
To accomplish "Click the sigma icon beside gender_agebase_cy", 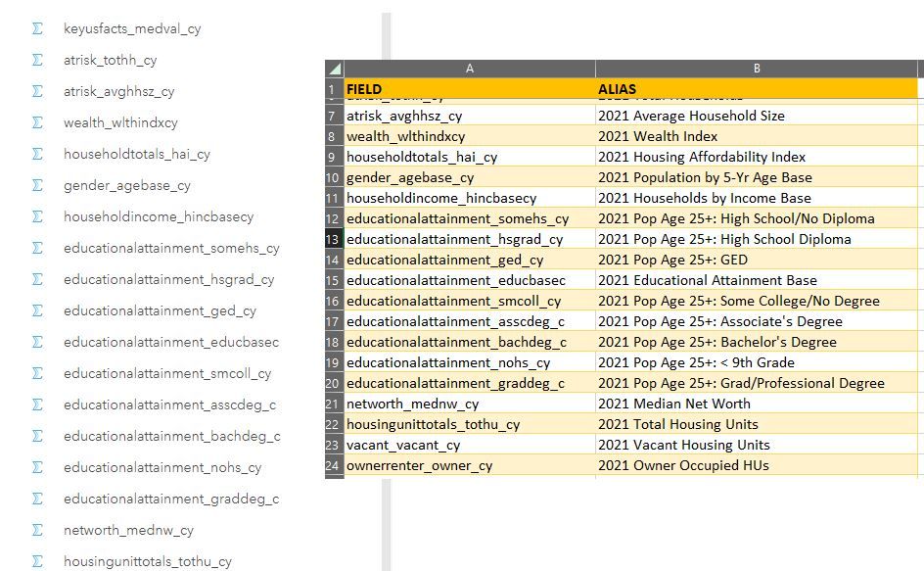I will (36, 186).
